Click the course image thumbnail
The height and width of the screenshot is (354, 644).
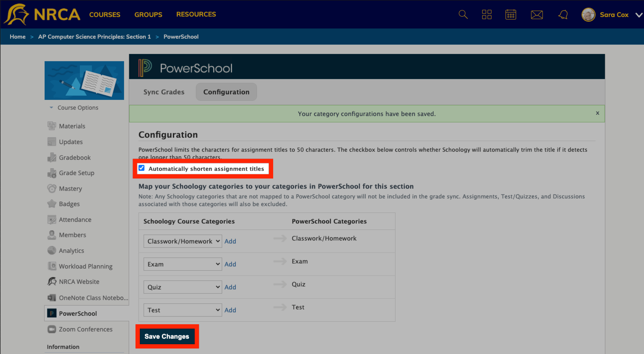coord(84,80)
